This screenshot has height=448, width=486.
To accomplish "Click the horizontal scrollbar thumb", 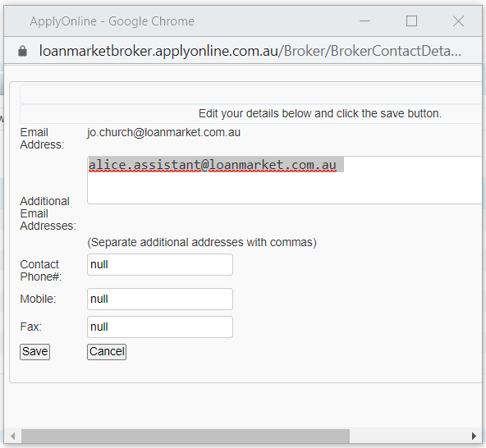I will [x=186, y=436].
